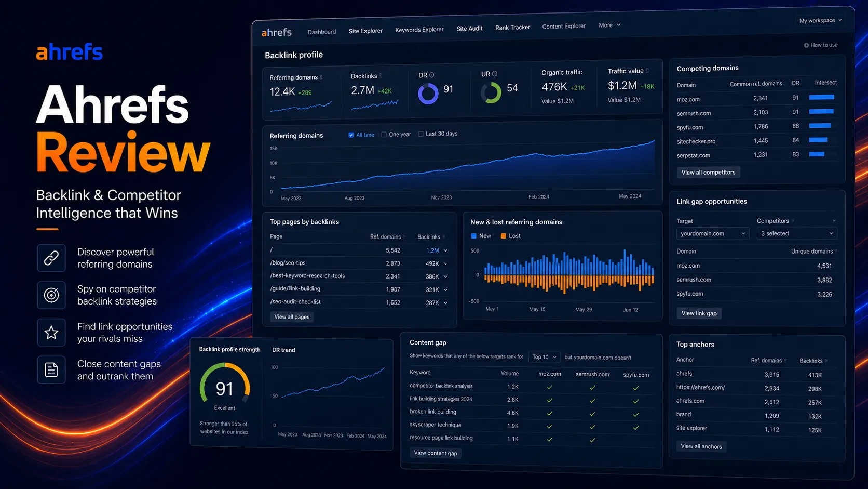The width and height of the screenshot is (868, 489).
Task: Click moz.com checkmark for competitor backlink analysis
Action: [550, 387]
